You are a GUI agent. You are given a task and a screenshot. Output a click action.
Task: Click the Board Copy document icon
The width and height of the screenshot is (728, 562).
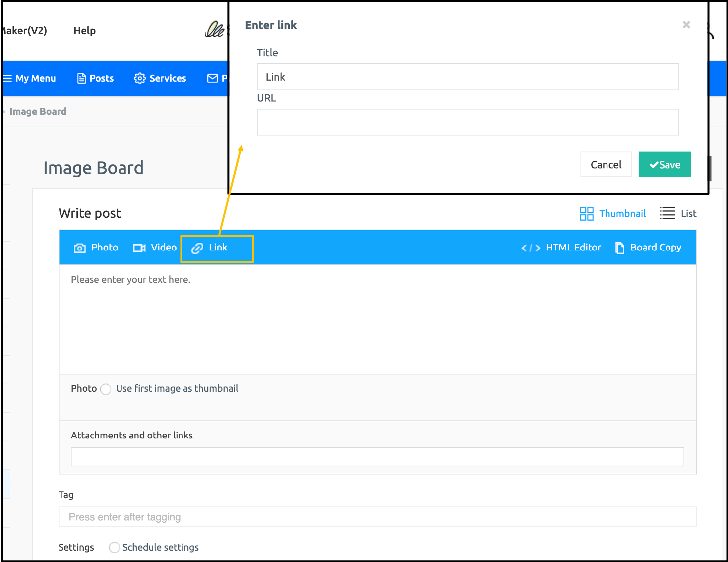pyautogui.click(x=620, y=248)
